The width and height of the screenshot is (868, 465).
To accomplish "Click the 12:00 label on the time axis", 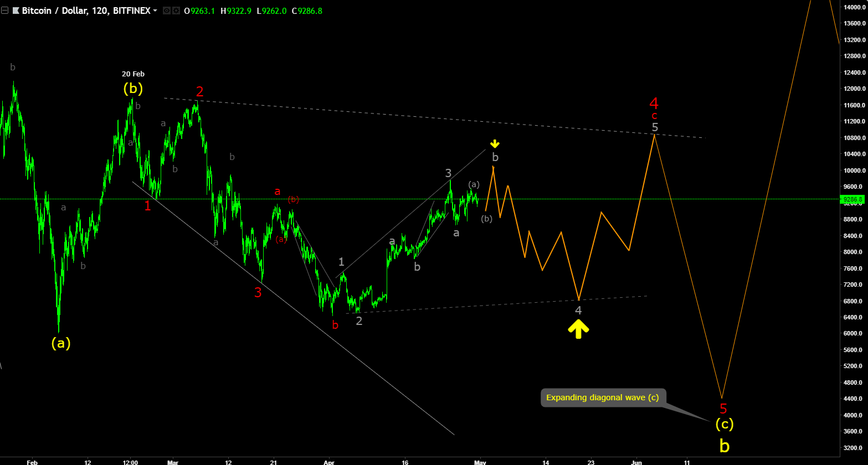I will click(x=130, y=462).
